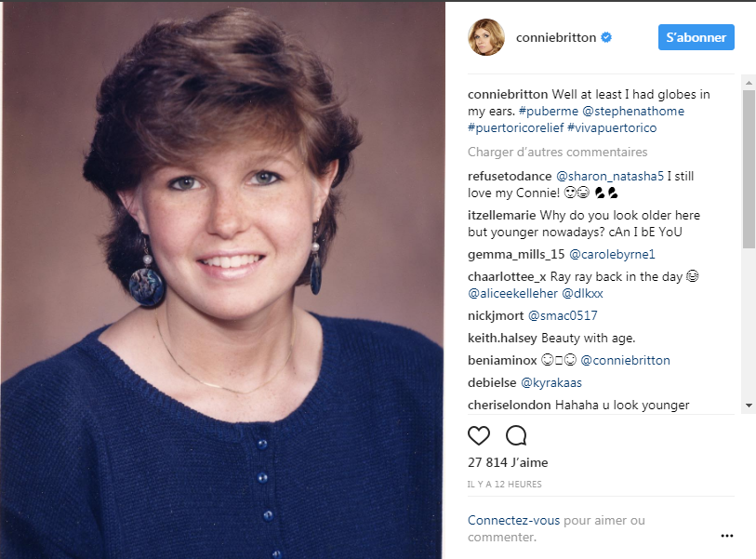
Task: Open the three-dot more options menu
Action: pos(726,536)
